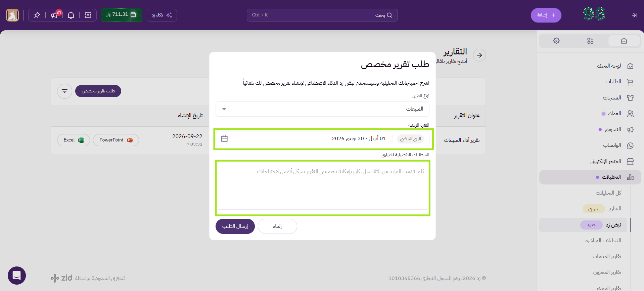This screenshot has width=644, height=291.
Task: Click the ticket icon in top bar
Action: (x=88, y=15)
